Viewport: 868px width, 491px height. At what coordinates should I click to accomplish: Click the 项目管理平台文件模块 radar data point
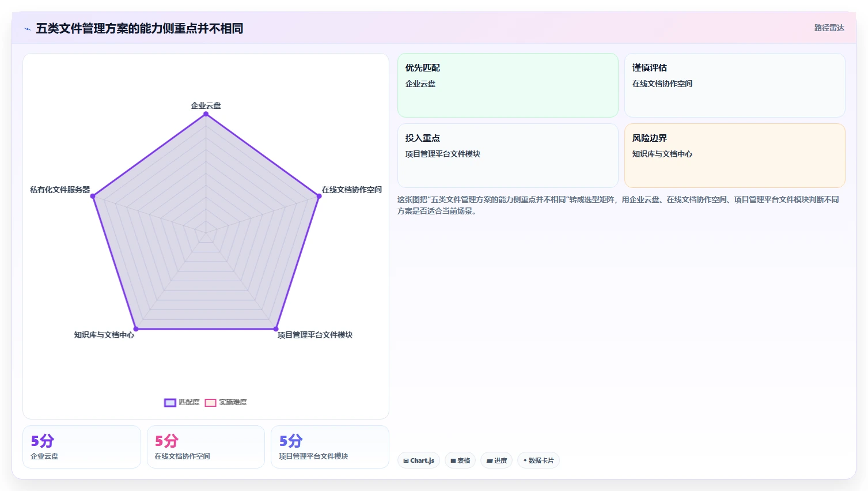tap(276, 329)
